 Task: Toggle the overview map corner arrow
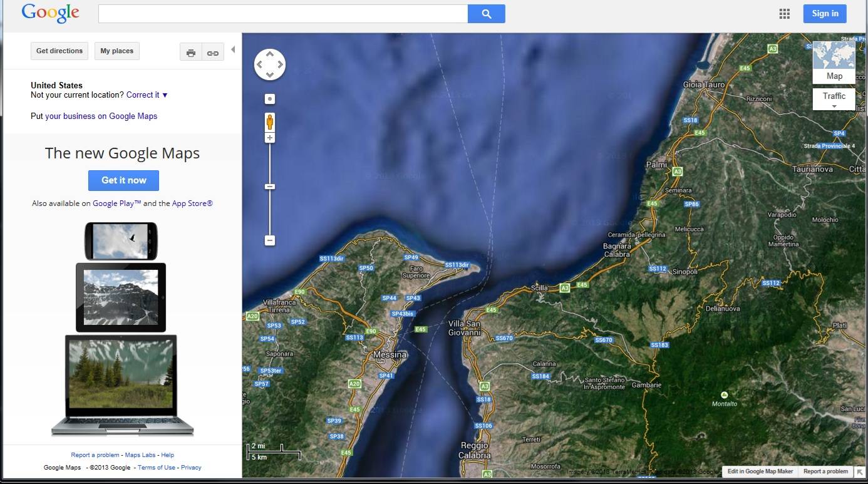point(860,472)
